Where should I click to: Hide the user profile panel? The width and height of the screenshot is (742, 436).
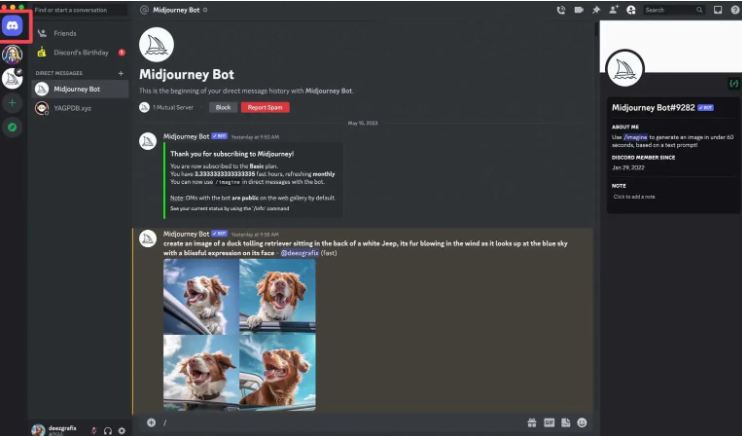click(x=631, y=10)
